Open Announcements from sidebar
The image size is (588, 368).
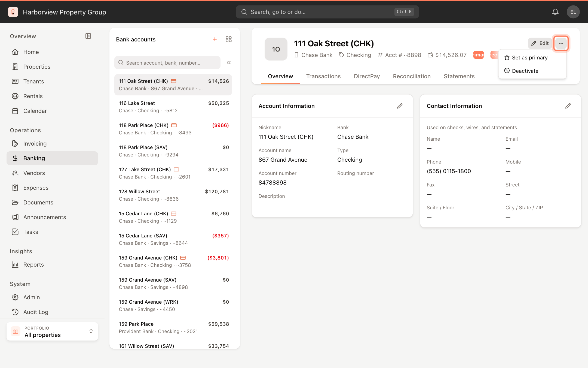[52, 217]
